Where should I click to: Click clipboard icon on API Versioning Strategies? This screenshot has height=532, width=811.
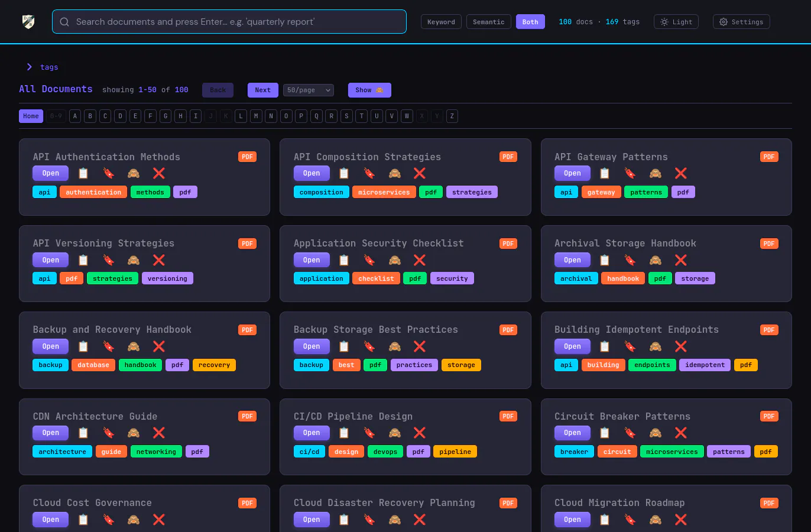pyautogui.click(x=83, y=260)
